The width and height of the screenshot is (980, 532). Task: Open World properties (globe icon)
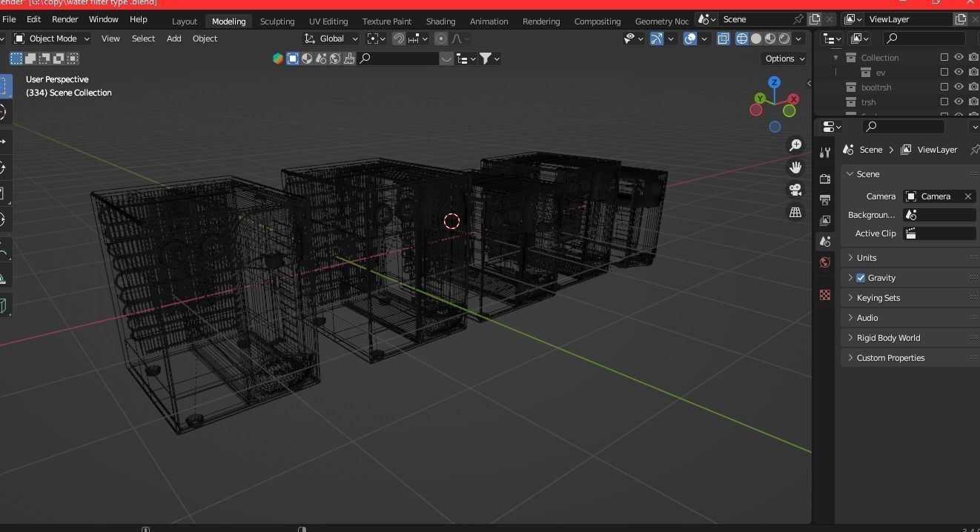coord(824,262)
